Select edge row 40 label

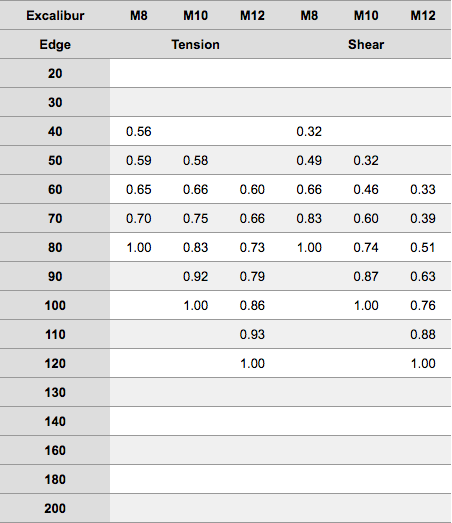coord(55,131)
